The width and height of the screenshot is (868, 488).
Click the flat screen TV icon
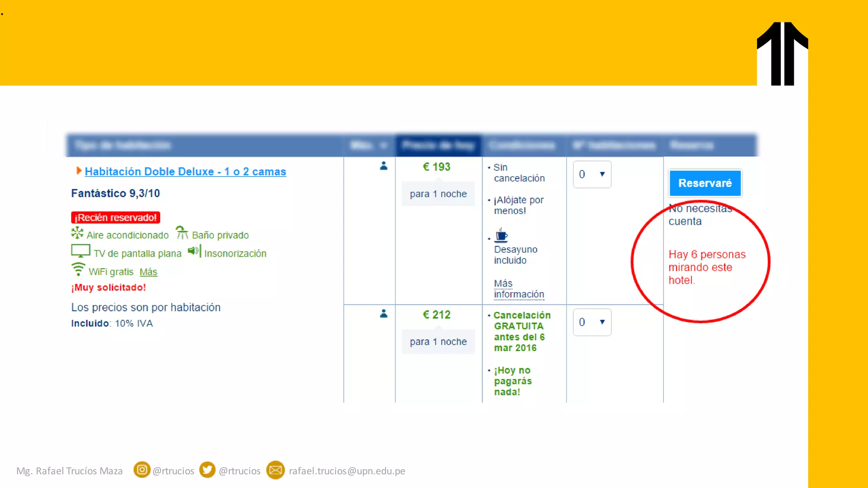[80, 251]
